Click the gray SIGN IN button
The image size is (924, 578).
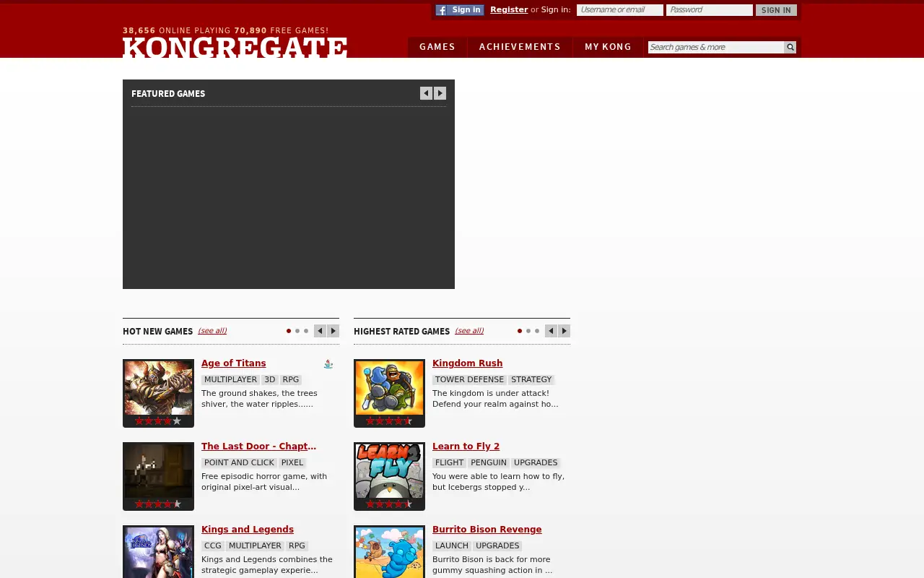(776, 10)
